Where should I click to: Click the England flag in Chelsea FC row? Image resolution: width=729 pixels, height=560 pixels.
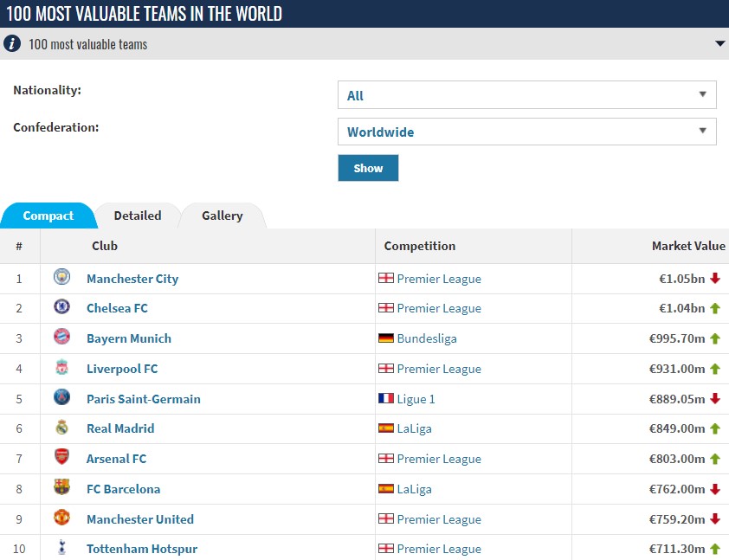tap(386, 307)
